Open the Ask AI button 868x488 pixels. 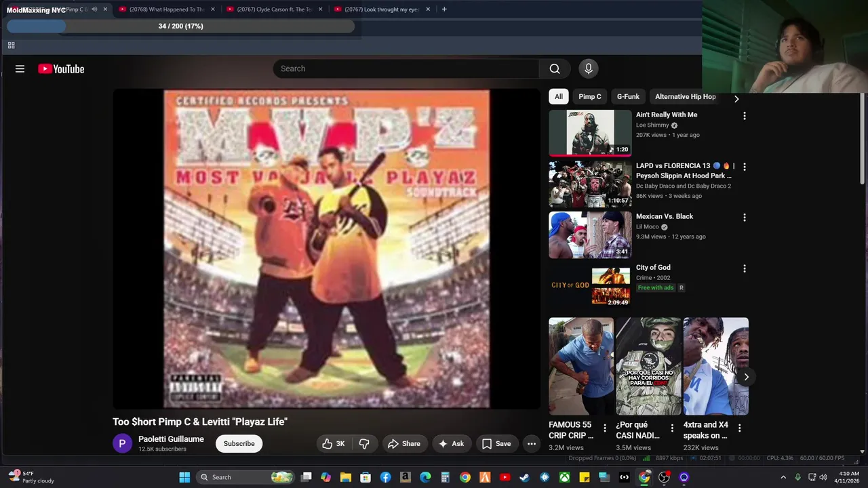pyautogui.click(x=452, y=443)
